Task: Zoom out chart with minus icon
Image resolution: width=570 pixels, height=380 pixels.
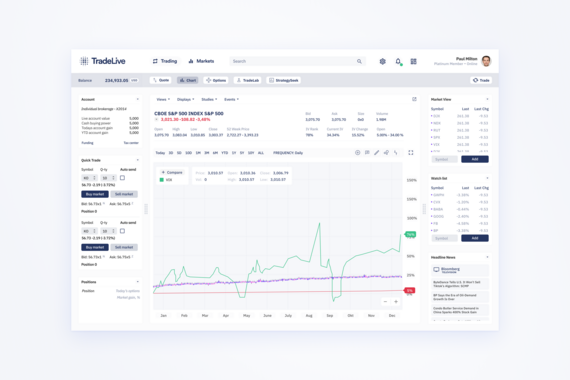Action: tap(385, 301)
